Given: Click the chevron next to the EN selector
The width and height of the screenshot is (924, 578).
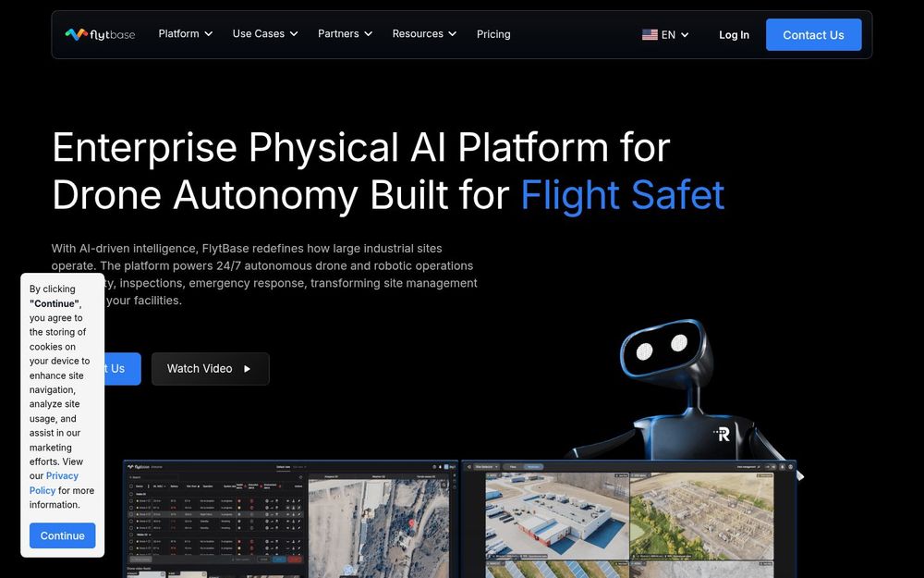Looking at the screenshot, I should click(x=683, y=33).
